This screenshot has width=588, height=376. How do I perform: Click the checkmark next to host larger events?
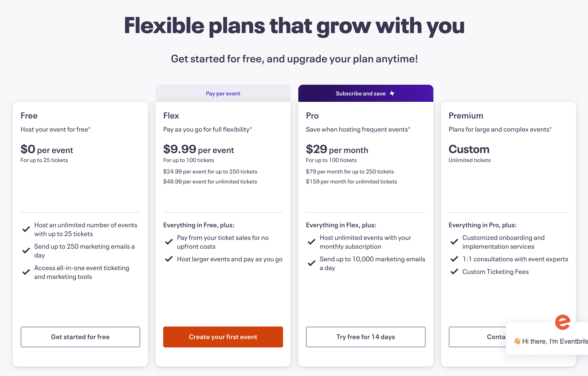(169, 259)
